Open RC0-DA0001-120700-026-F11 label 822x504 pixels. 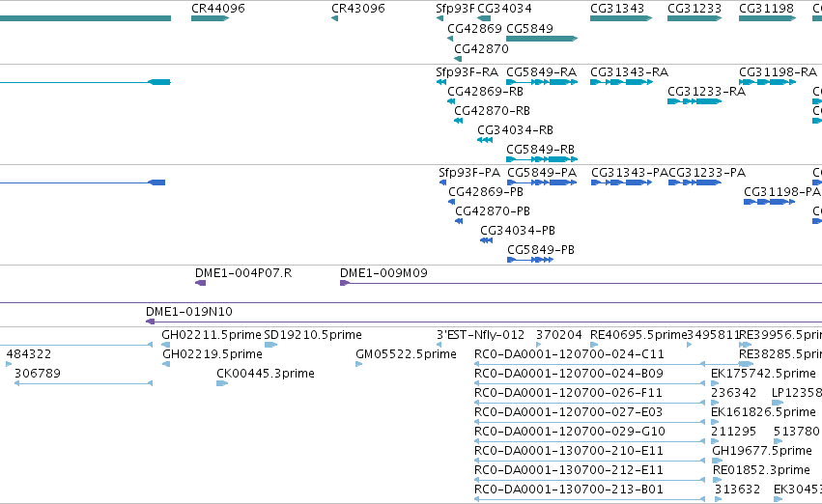tap(568, 393)
